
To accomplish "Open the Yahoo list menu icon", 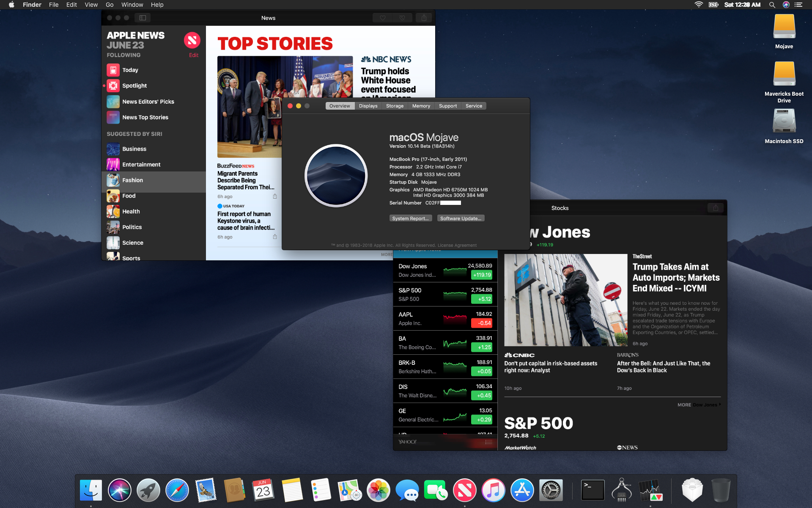I will (488, 442).
